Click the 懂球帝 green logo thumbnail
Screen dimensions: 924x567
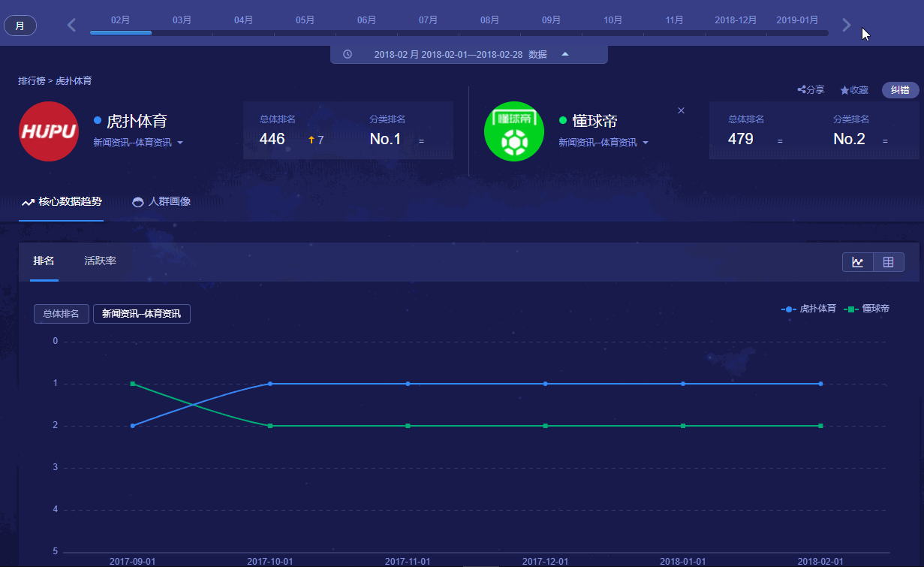point(514,131)
